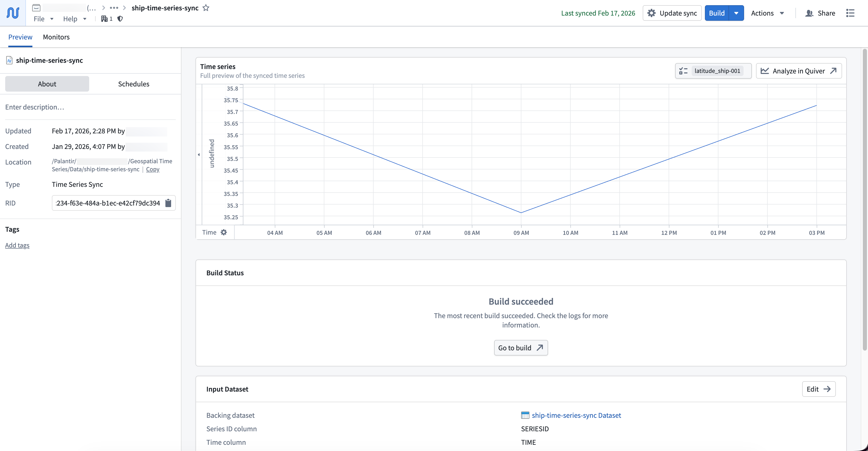Expand the Build dropdown arrow

(736, 13)
